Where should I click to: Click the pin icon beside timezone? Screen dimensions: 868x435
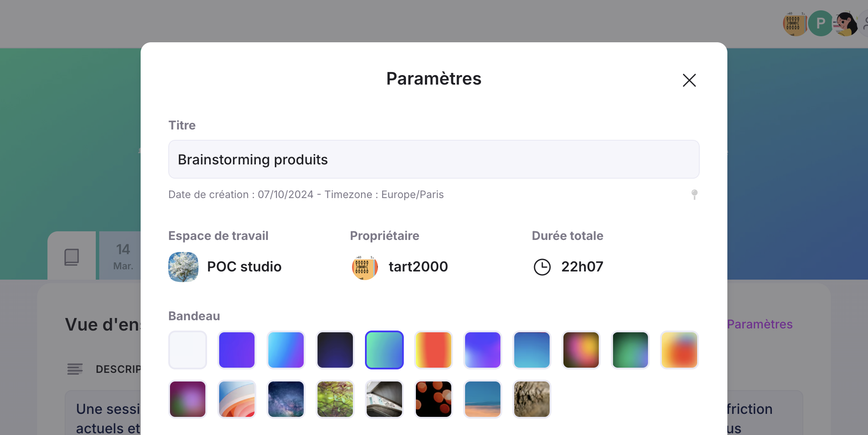click(x=694, y=194)
